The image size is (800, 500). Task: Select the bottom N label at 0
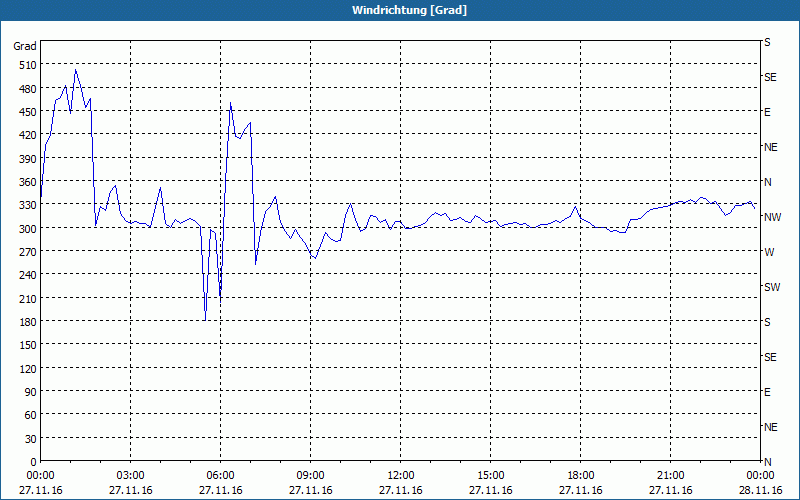(x=767, y=462)
